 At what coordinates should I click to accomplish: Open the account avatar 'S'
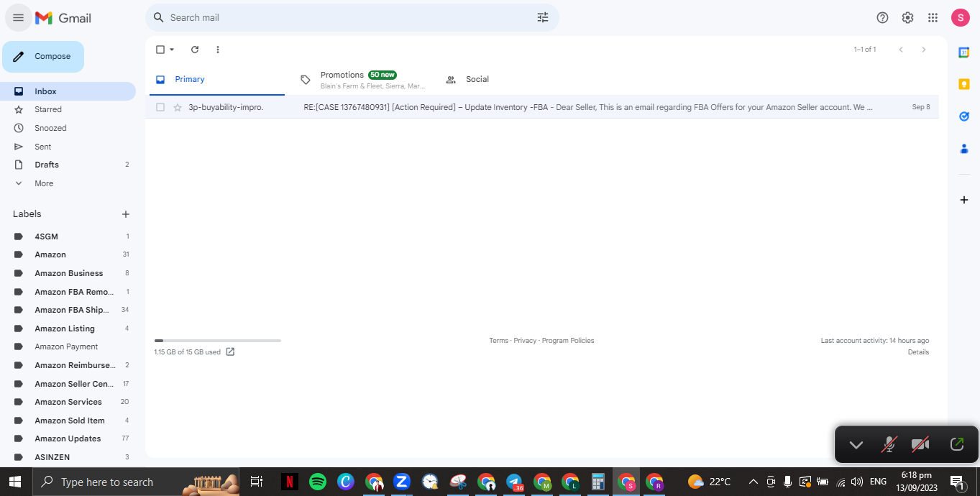tap(961, 18)
